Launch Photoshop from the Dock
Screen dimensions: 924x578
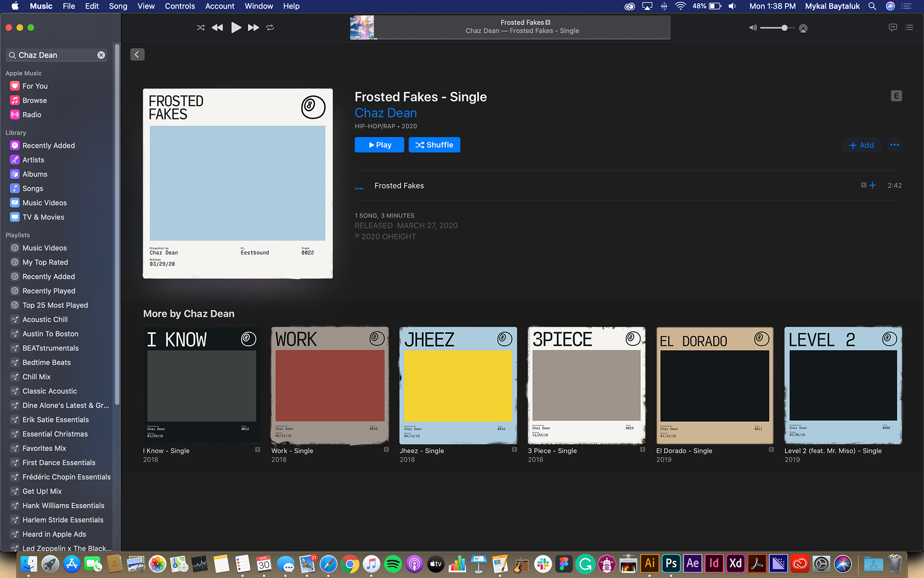671,564
